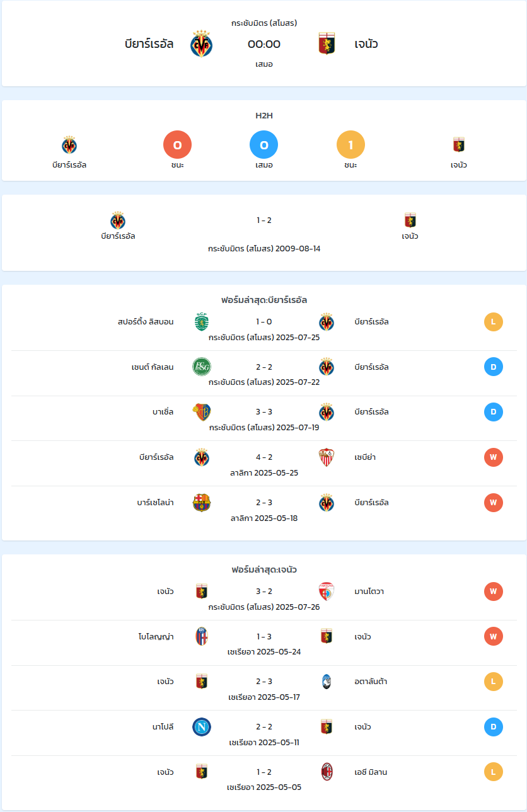This screenshot has width=527, height=812.
Task: Click the Sevilla club crest
Action: [327, 457]
